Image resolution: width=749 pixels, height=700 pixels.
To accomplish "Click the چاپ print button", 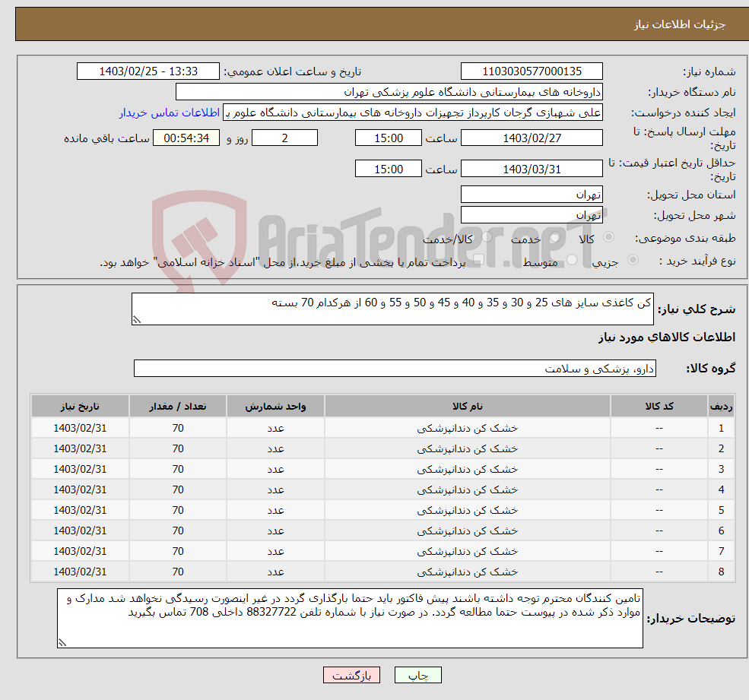I will pyautogui.click(x=418, y=675).
